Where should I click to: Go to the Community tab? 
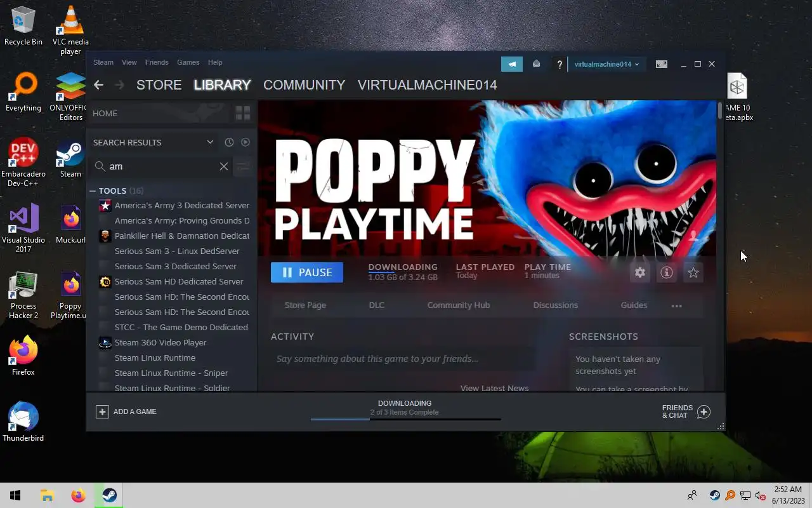pos(304,84)
